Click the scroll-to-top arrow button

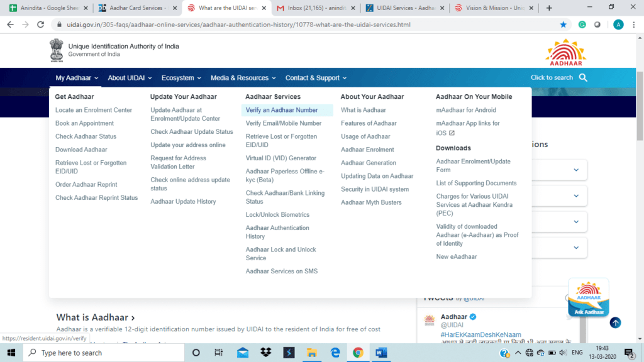point(615,322)
